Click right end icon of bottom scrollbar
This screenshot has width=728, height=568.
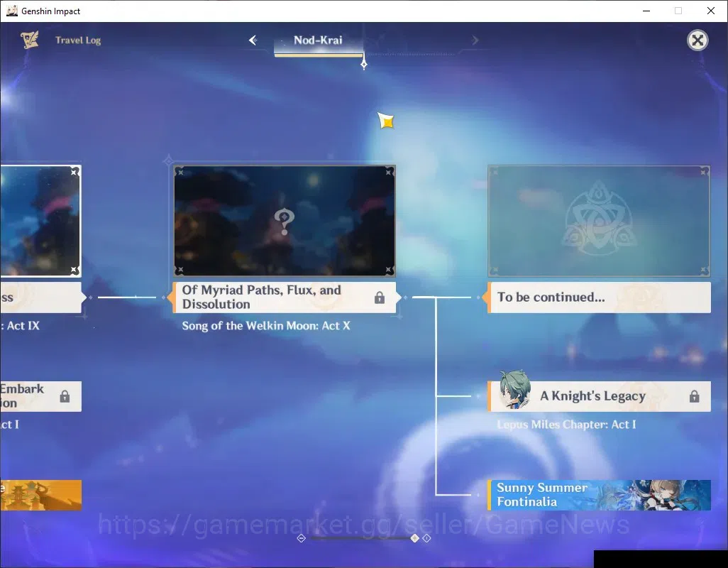pyautogui.click(x=426, y=538)
